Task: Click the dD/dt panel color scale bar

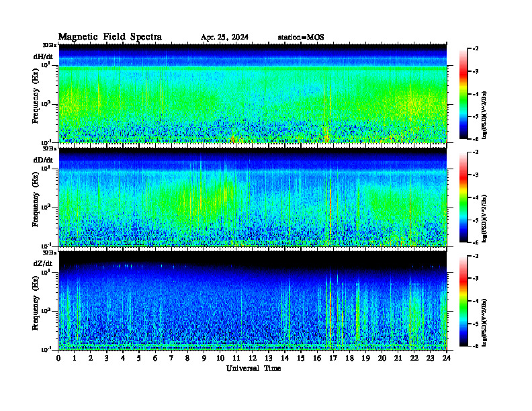Action: pos(463,197)
